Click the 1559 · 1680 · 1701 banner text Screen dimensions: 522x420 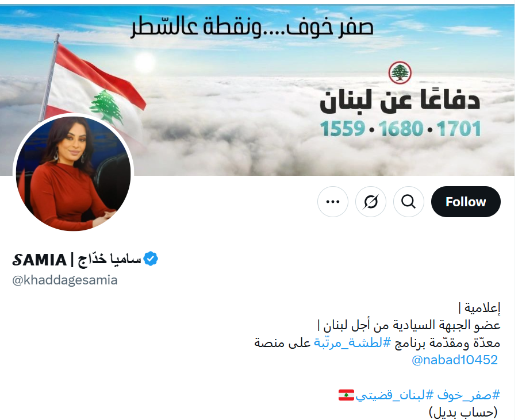pos(401,129)
